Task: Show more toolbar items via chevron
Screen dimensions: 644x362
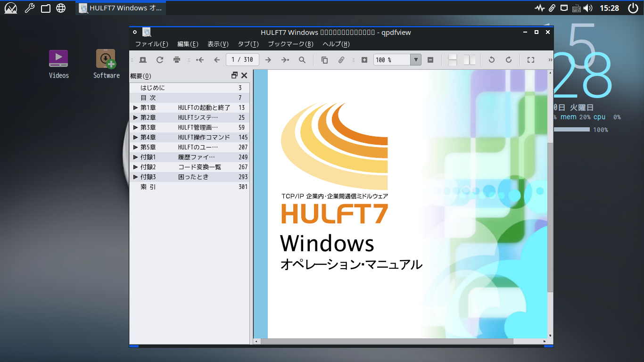Action: [x=550, y=60]
